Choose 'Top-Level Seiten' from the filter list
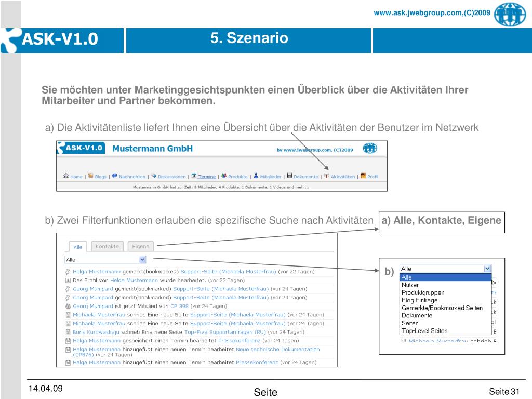Screen dimensions: 532x399 (424, 331)
